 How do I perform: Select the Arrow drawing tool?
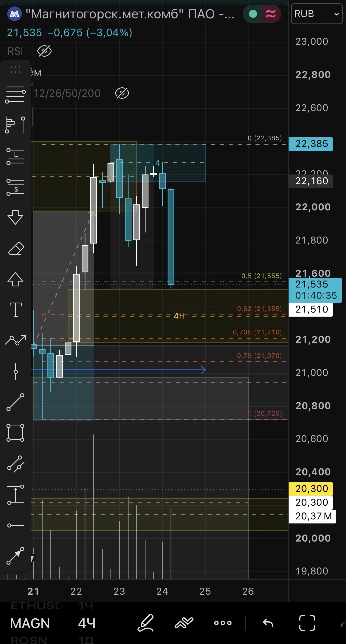point(15,556)
